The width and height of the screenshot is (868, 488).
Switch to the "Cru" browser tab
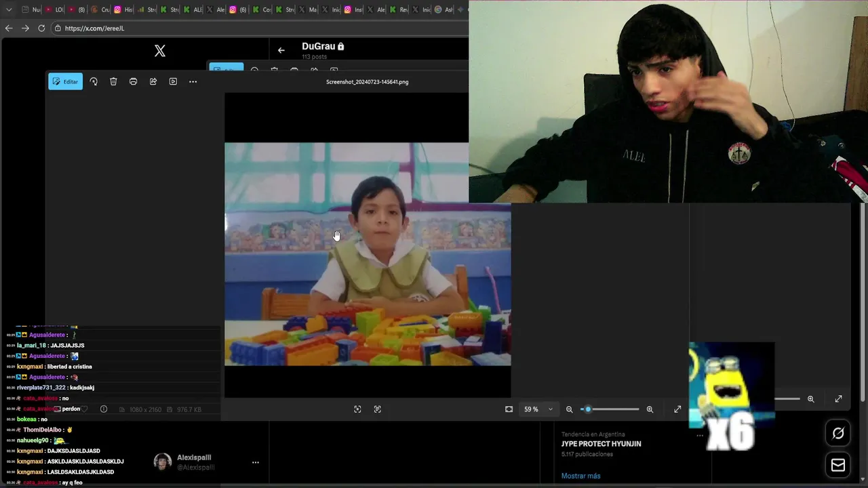pyautogui.click(x=100, y=9)
